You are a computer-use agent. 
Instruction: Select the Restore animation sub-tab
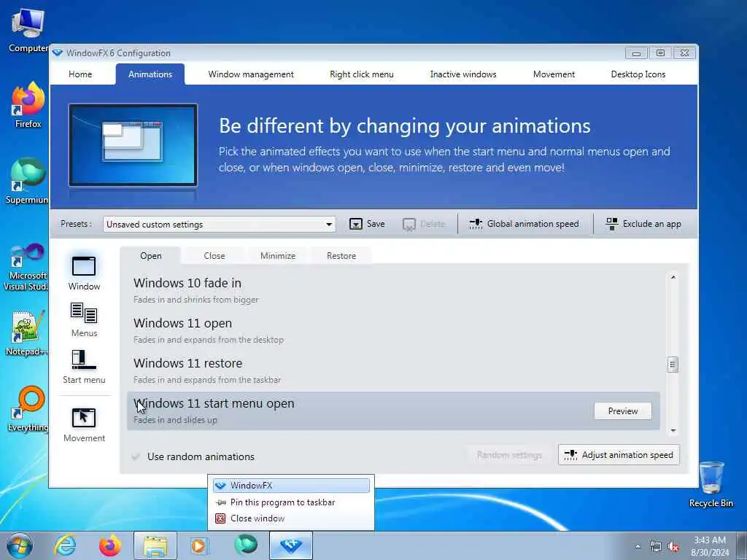341,256
